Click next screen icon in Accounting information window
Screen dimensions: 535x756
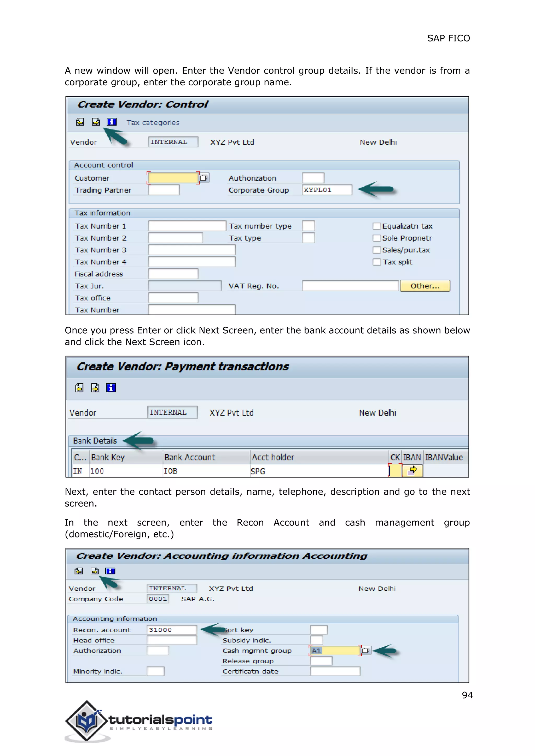coord(95,571)
